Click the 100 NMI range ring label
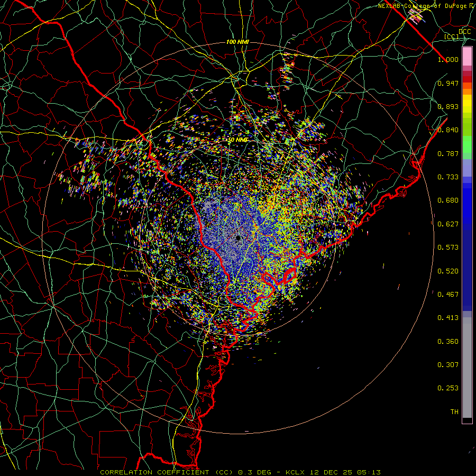The height and width of the screenshot is (476, 476). [237, 42]
